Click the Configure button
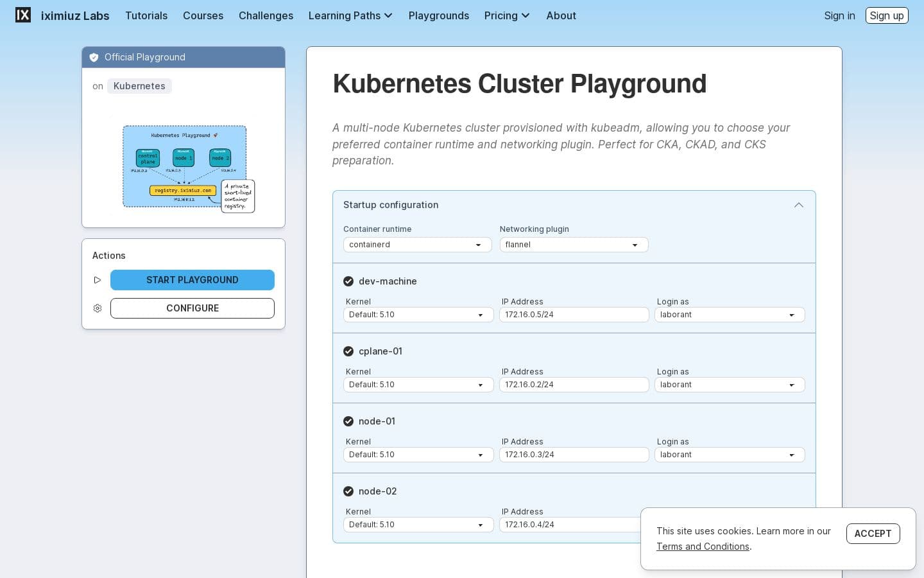 [x=193, y=308]
